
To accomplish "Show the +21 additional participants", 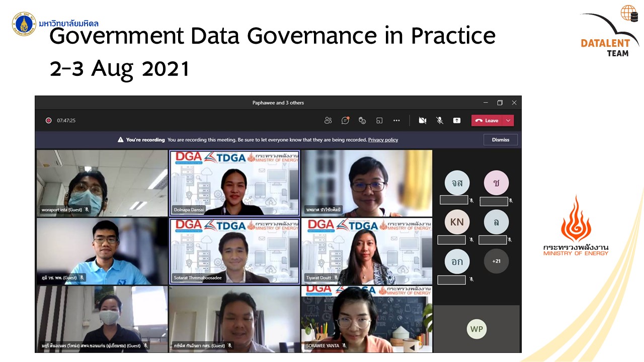I will point(496,261).
